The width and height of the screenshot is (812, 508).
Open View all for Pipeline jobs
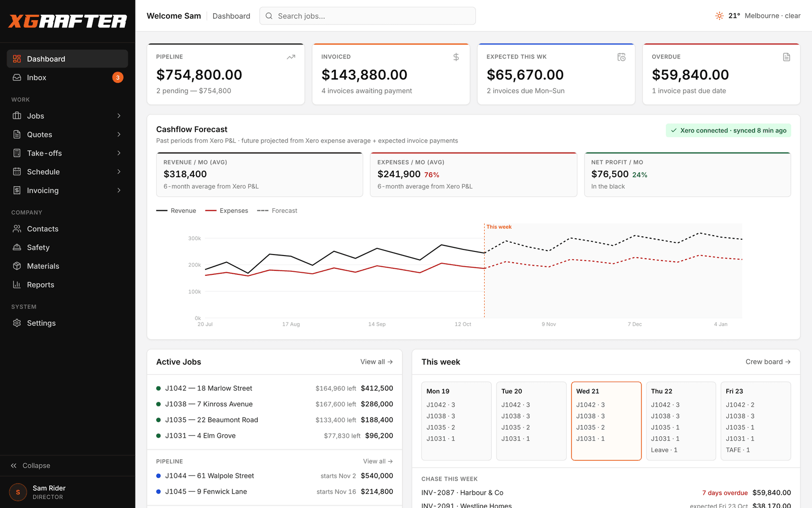click(x=378, y=461)
